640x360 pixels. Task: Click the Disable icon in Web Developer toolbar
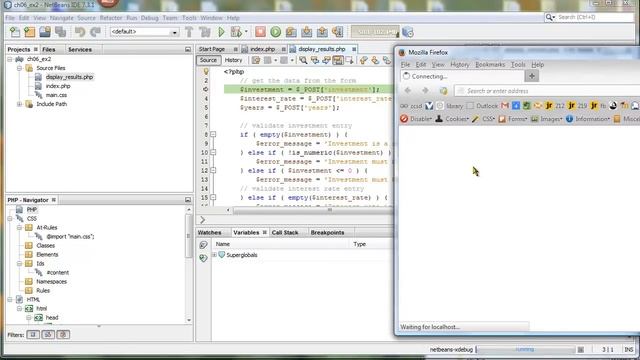pyautogui.click(x=404, y=119)
